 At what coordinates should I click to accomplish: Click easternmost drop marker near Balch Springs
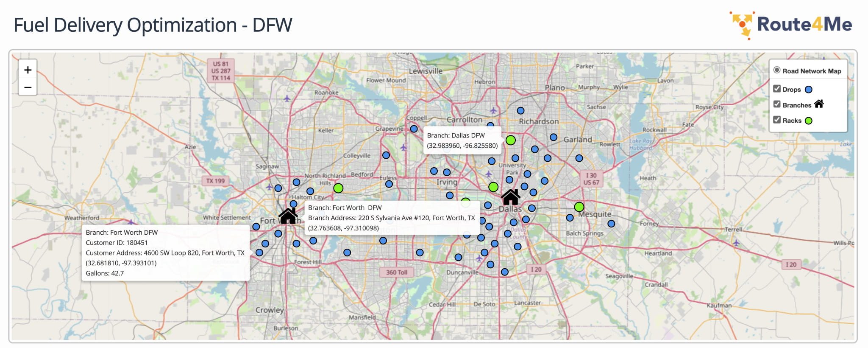611,224
